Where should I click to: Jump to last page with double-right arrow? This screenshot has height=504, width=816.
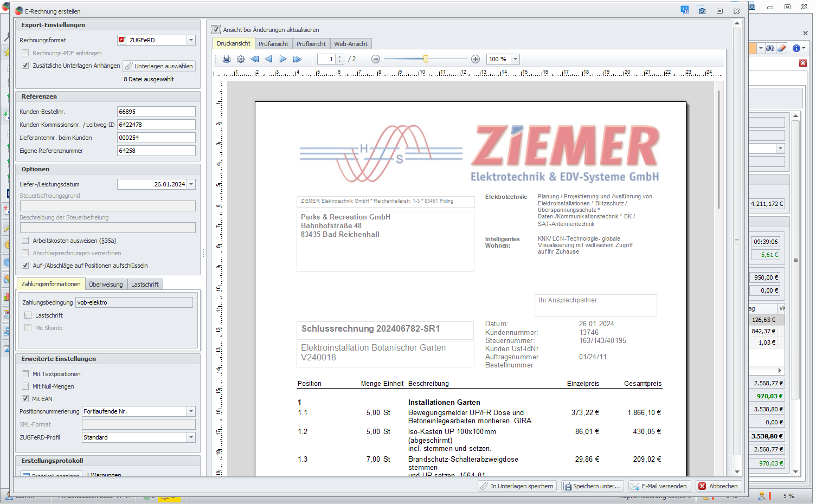tap(297, 59)
